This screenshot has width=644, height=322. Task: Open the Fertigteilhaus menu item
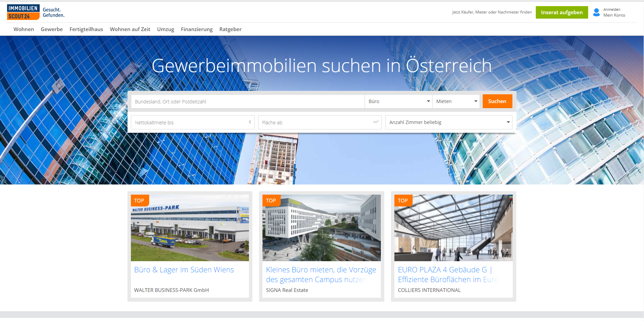86,29
